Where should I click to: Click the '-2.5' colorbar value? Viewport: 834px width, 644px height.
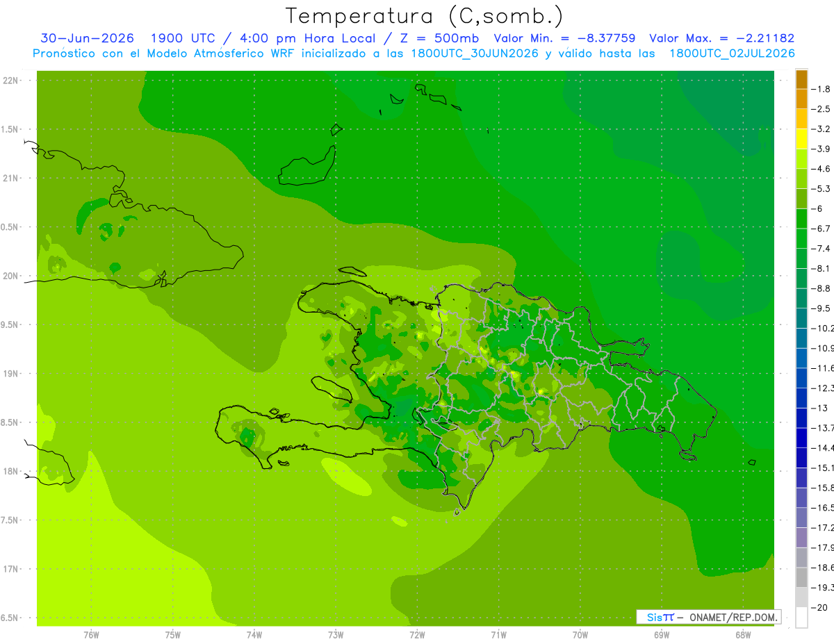(821, 109)
